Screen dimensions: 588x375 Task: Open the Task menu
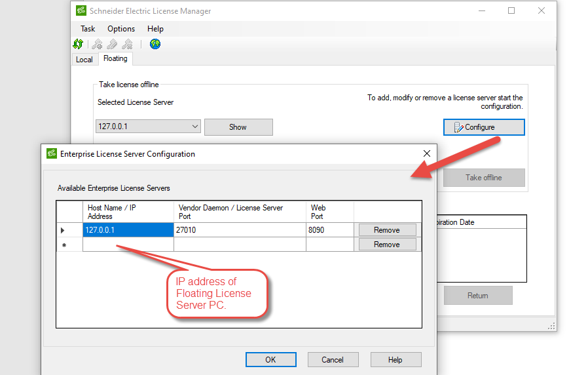(x=88, y=29)
